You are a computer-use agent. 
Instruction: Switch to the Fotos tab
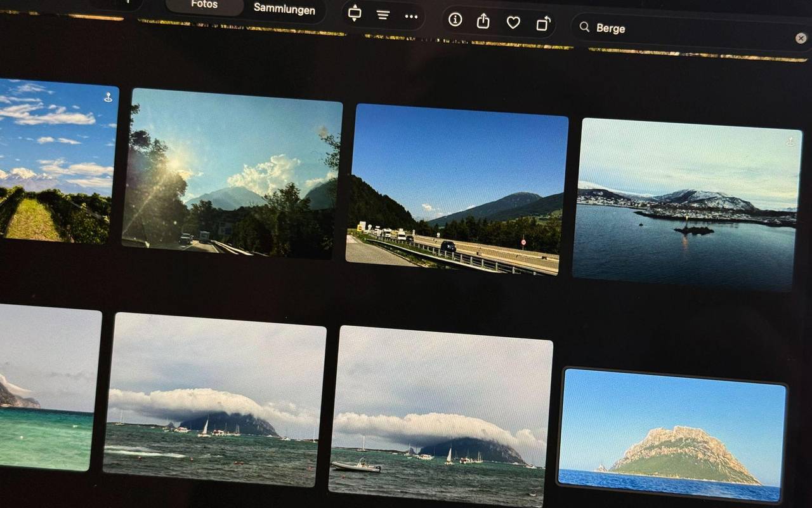pyautogui.click(x=203, y=5)
